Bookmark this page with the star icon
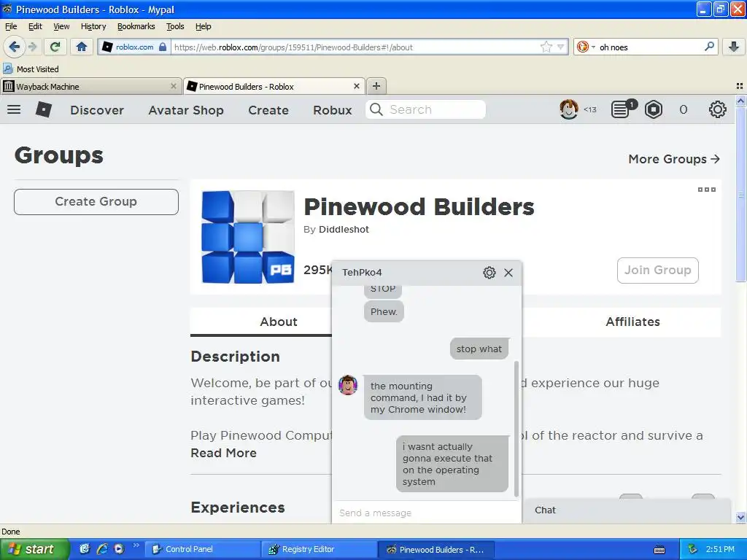 (546, 47)
